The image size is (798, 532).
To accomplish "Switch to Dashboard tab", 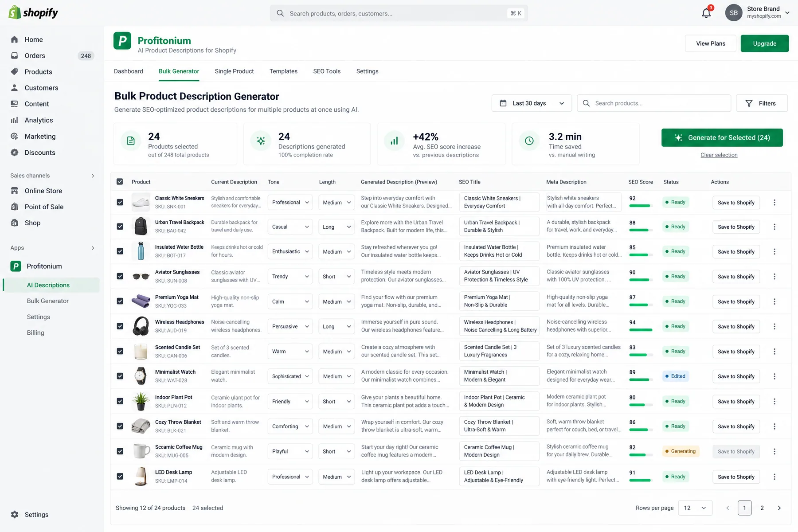I will [129, 71].
